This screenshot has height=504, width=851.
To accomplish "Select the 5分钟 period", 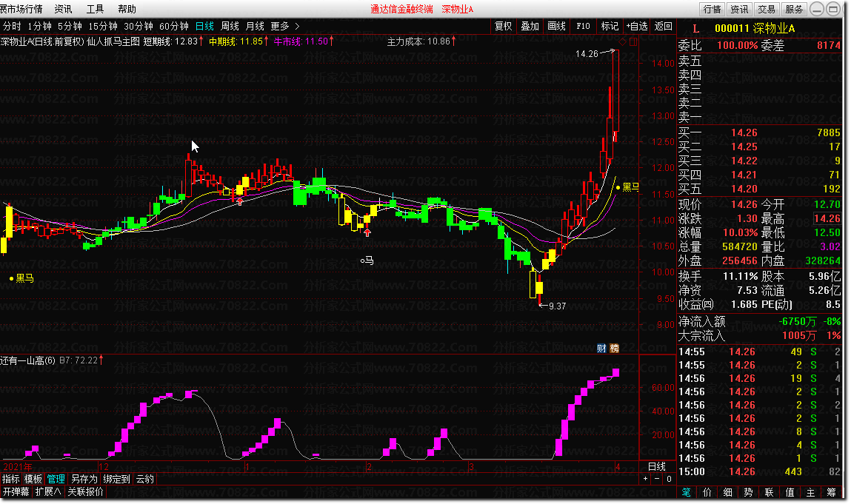I will pos(70,26).
